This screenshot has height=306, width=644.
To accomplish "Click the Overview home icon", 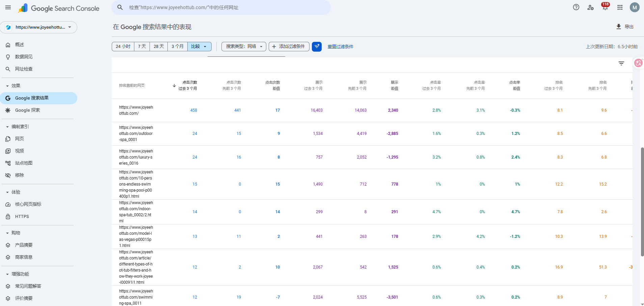I will (x=8, y=45).
